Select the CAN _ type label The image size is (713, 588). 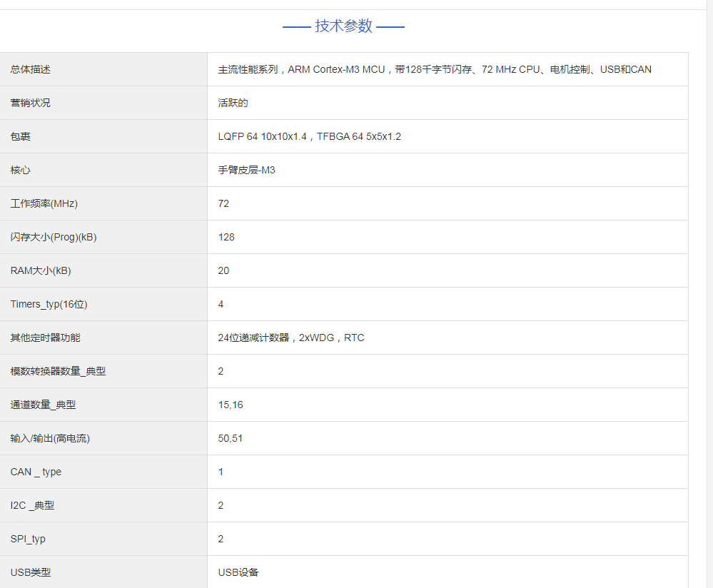pos(36,472)
